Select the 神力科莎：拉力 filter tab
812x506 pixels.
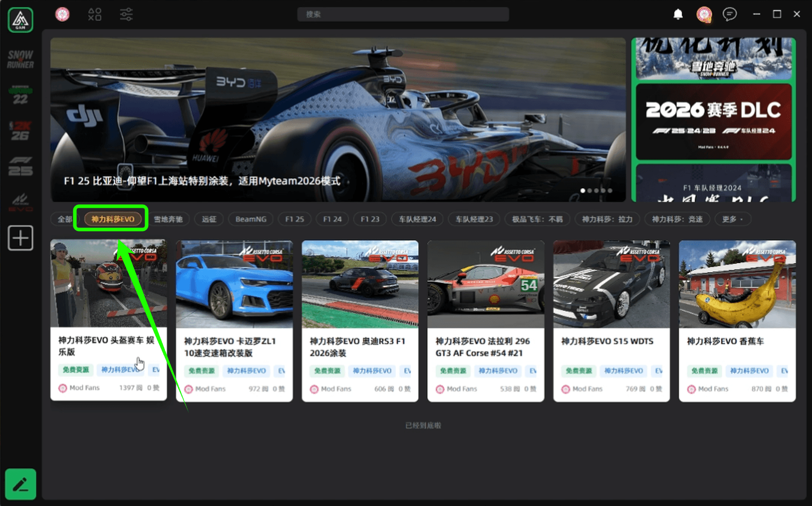[607, 219]
